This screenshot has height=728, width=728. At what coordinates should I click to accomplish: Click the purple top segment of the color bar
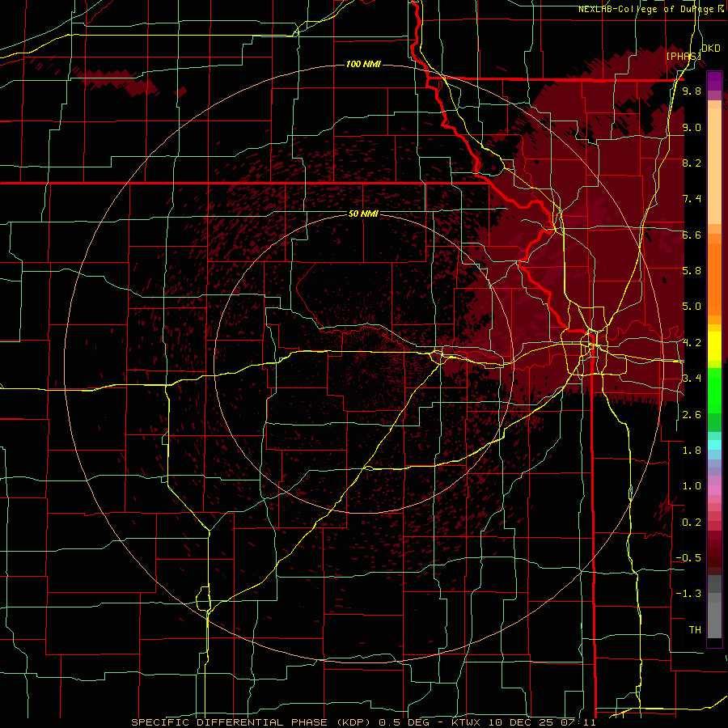(x=714, y=81)
